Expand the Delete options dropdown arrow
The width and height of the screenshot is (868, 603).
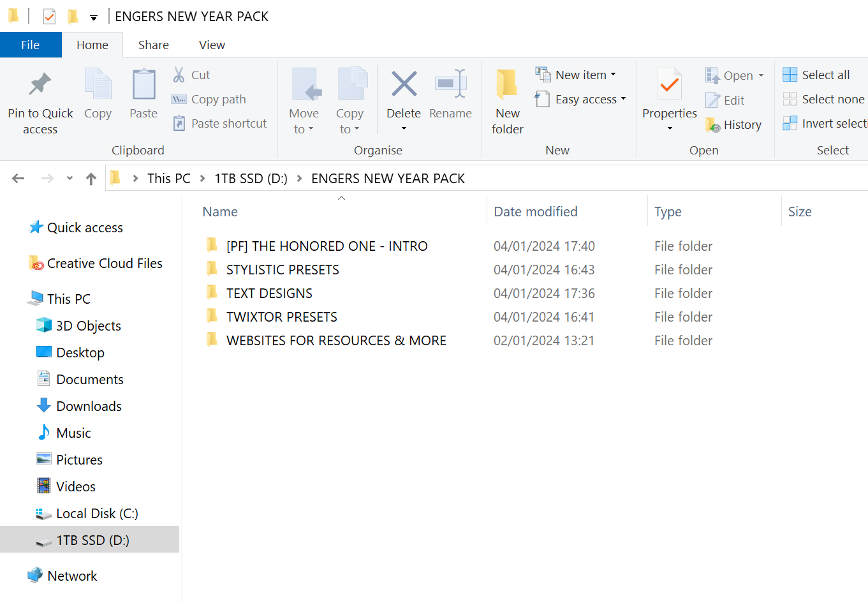point(404,129)
